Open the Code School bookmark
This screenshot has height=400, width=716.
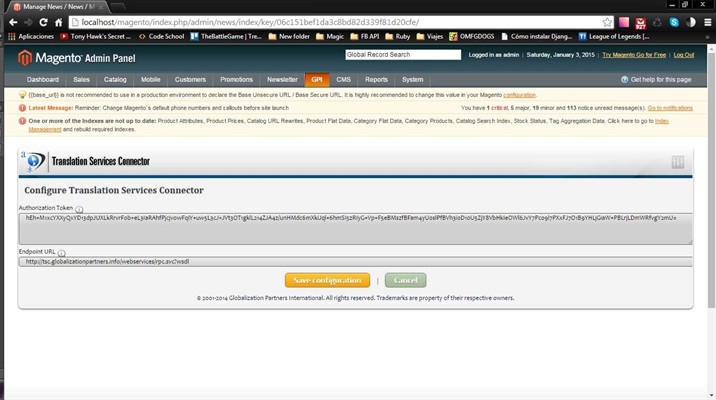tap(161, 36)
